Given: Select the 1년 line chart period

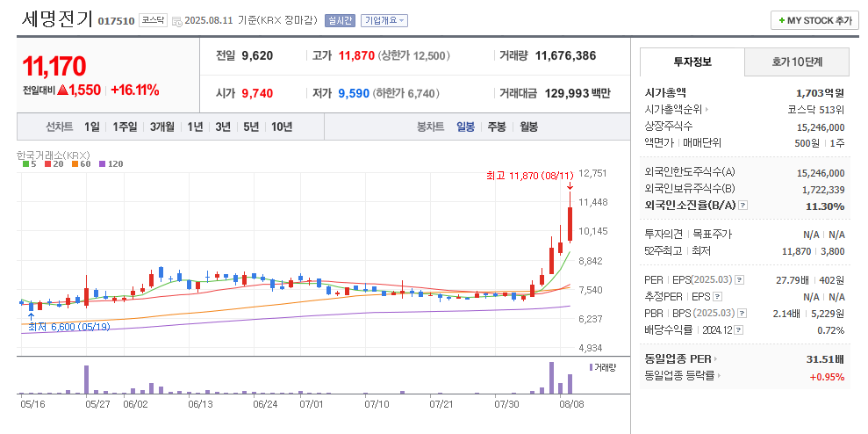Looking at the screenshot, I should pyautogui.click(x=195, y=127).
